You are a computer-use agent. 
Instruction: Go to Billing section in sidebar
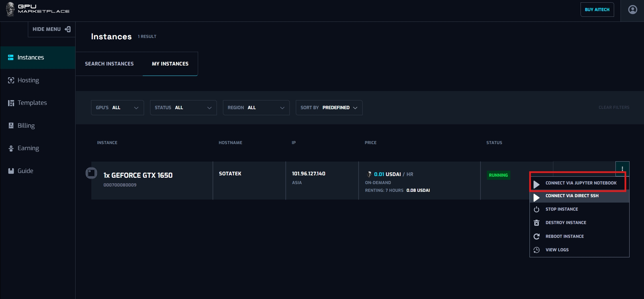click(26, 126)
